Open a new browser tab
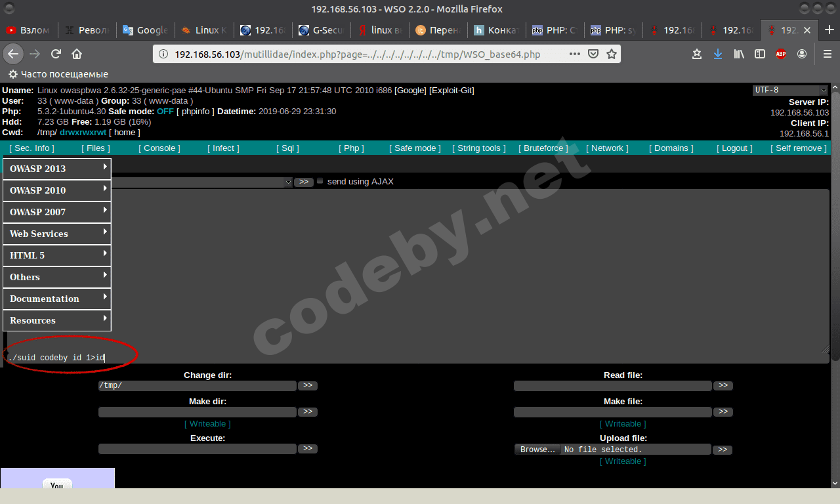The width and height of the screenshot is (840, 504). coord(829,30)
